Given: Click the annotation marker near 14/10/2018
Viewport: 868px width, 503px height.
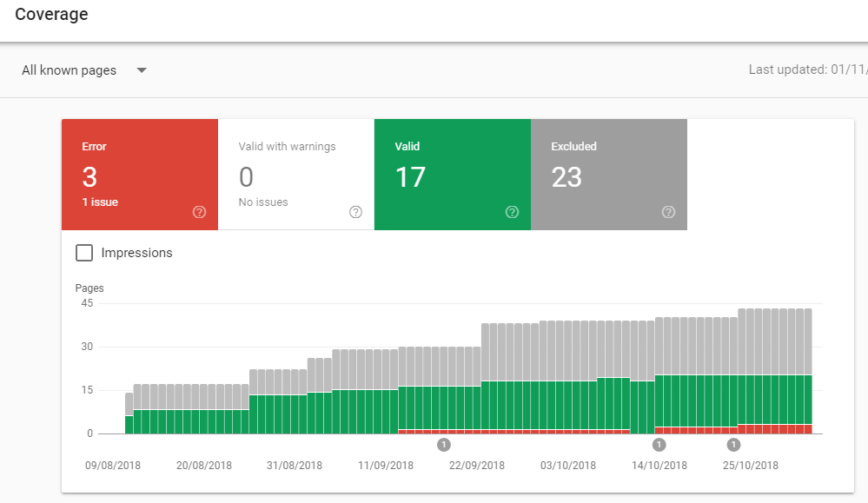Looking at the screenshot, I should click(x=659, y=444).
